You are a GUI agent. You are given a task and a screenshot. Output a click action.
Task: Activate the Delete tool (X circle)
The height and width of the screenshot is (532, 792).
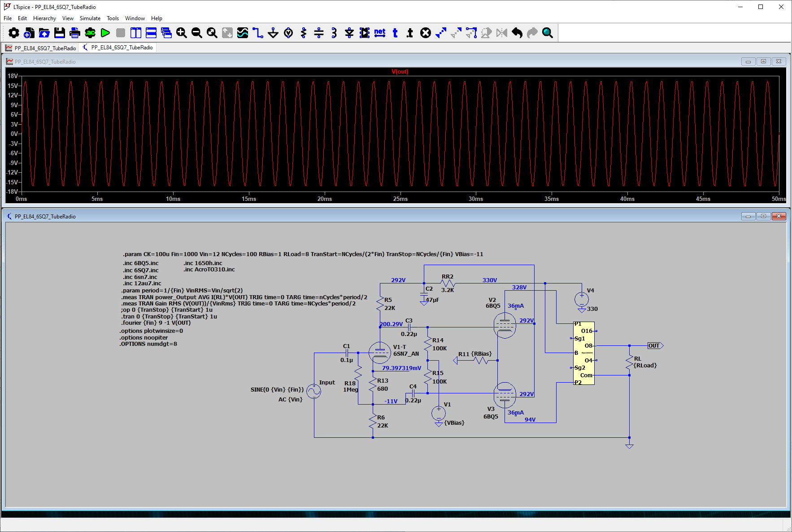coord(426,33)
